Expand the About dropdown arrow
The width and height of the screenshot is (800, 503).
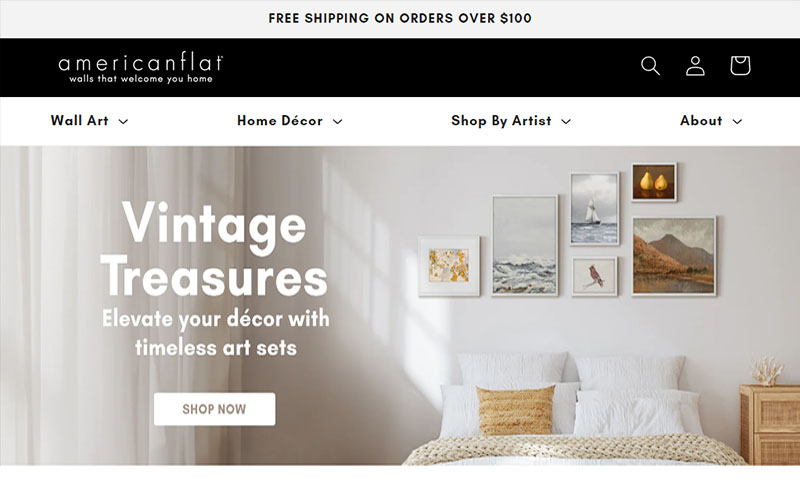tap(737, 121)
